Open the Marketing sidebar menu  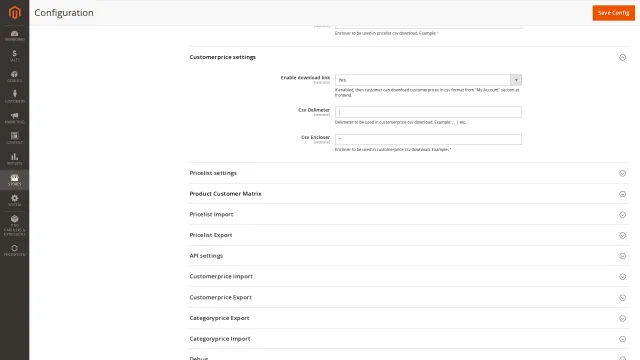15,118
